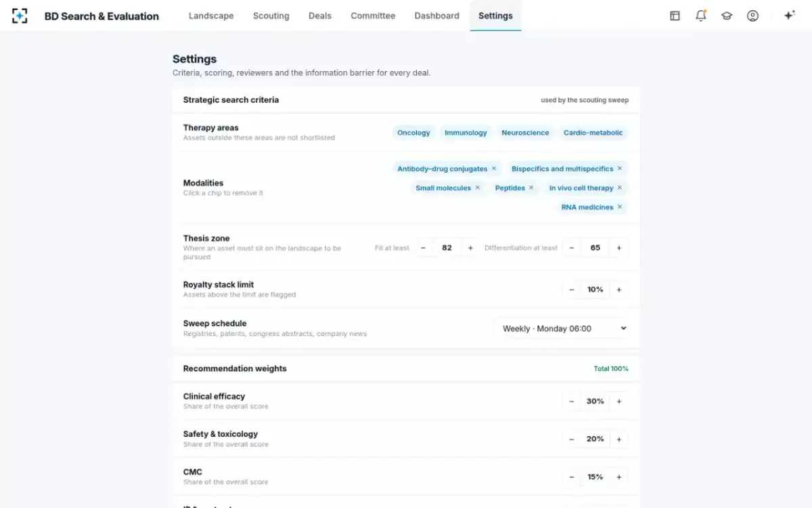This screenshot has width=812, height=508.
Task: Open the user account icon
Action: [752, 16]
